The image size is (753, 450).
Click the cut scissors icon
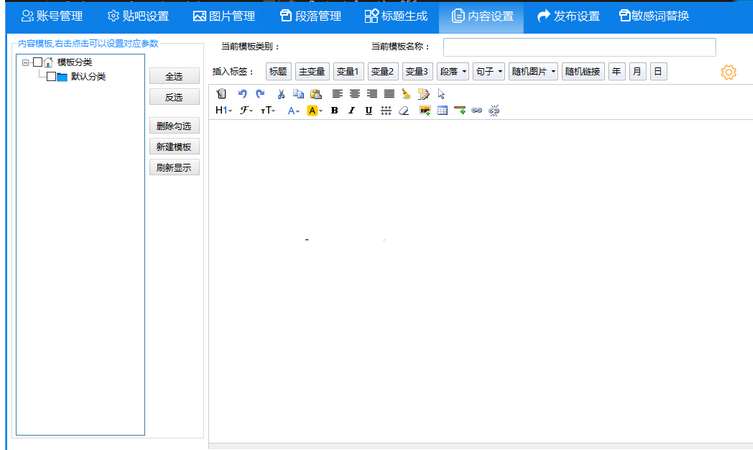point(282,94)
